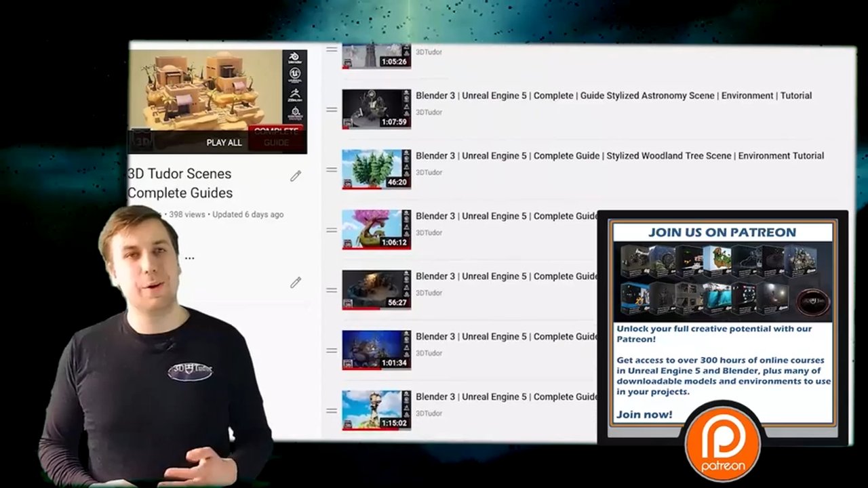The image size is (868, 488).
Task: Click reorder handle beside the 1:15:02 video
Action: pos(332,411)
